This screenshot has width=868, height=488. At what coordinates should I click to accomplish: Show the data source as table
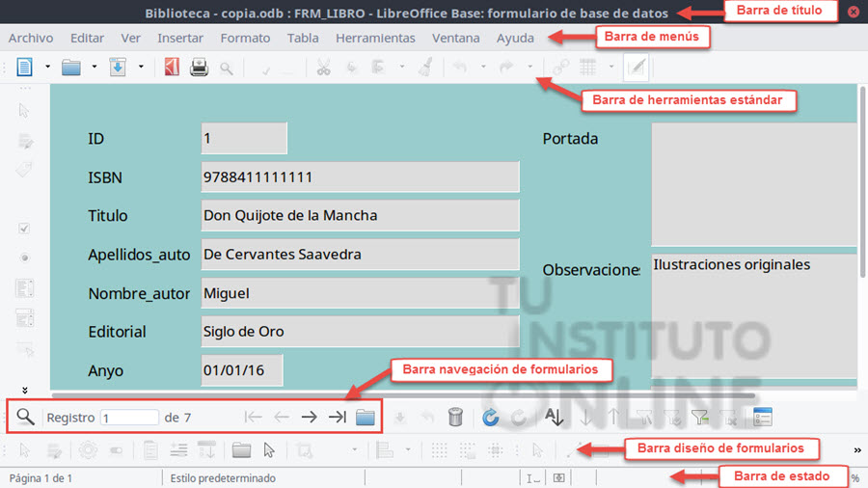[x=762, y=418]
